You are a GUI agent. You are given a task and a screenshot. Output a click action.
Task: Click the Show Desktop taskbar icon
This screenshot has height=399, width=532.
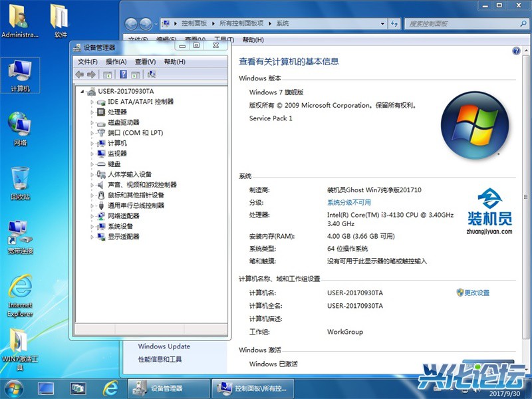45,389
